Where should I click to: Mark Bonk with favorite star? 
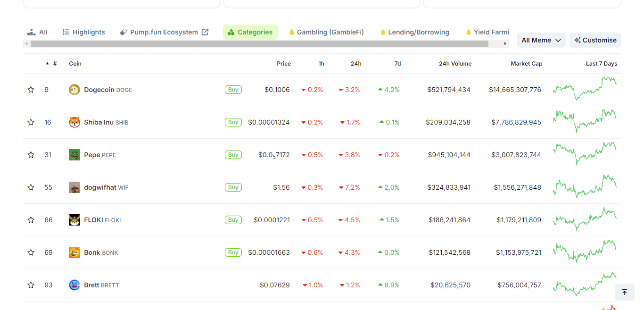point(31,252)
